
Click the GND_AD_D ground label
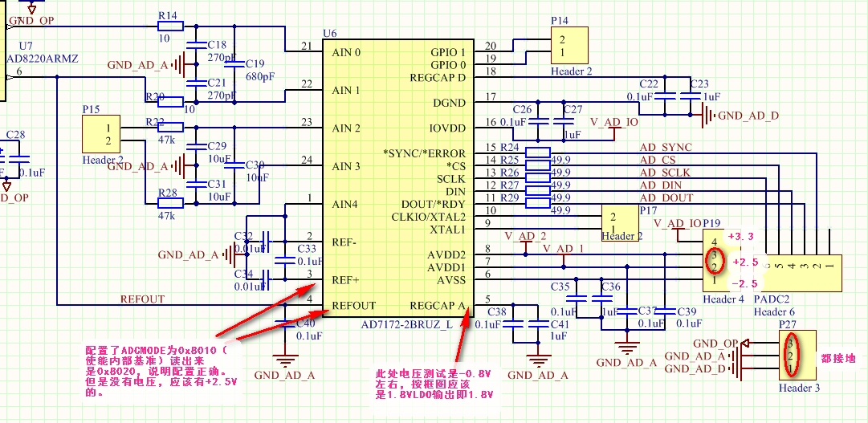[x=748, y=115]
